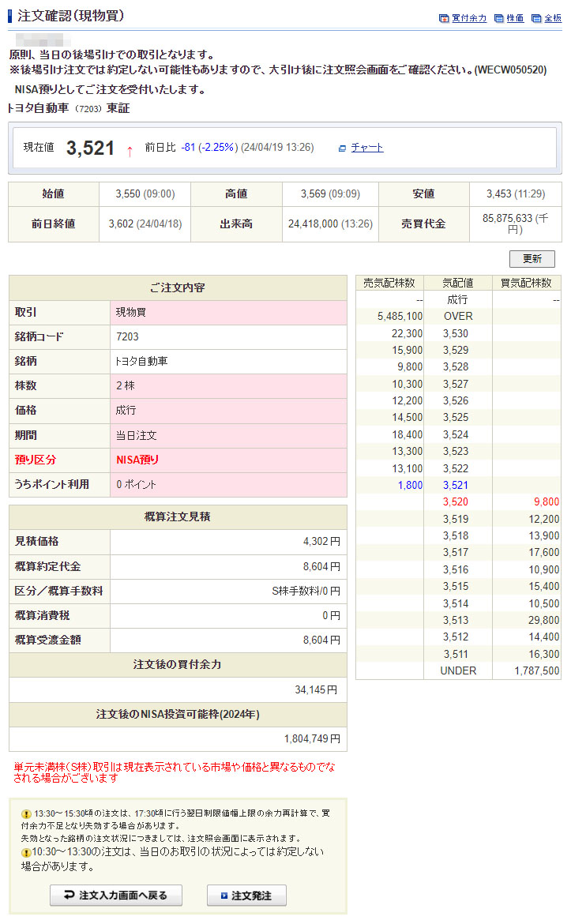571x924 pixels.
Task: Click warning icon beside 10:30～13:30 notice
Action: (26, 853)
